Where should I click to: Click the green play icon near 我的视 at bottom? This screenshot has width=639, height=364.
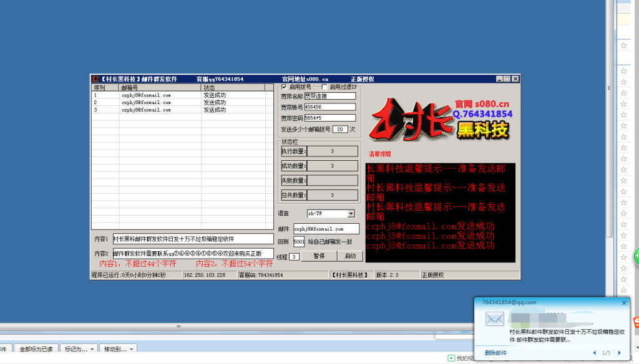point(452,358)
